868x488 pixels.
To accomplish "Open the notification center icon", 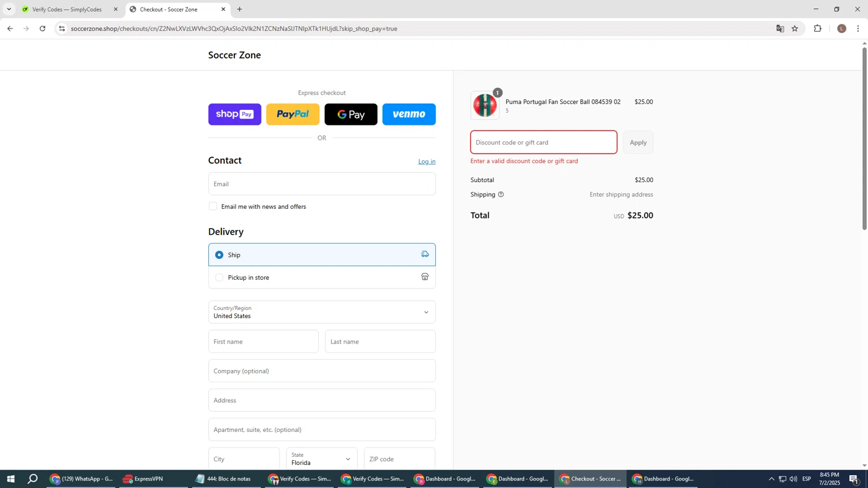I will 854,479.
